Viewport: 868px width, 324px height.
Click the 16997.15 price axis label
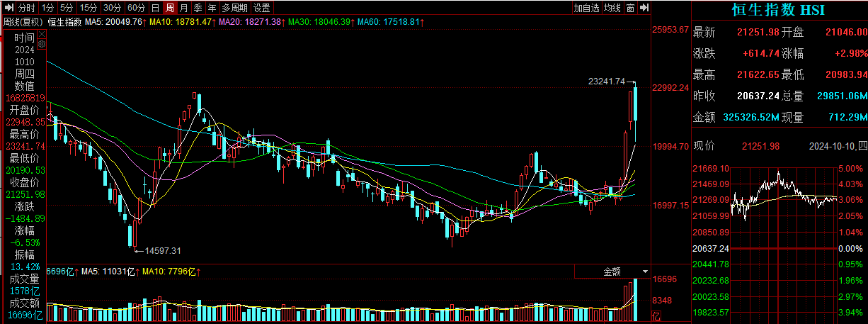pyautogui.click(x=670, y=205)
